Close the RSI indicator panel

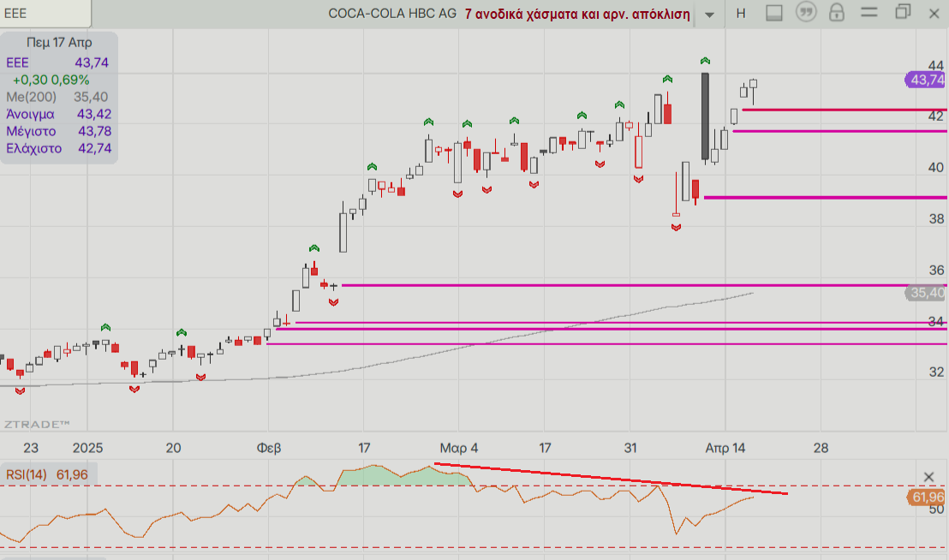[929, 477]
